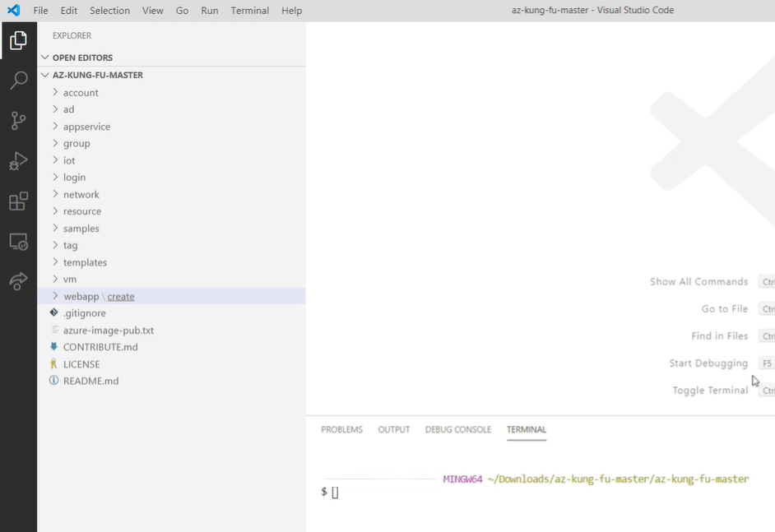Expand the Open Editors section
Viewport: 775px width, 532px height.
click(x=82, y=58)
